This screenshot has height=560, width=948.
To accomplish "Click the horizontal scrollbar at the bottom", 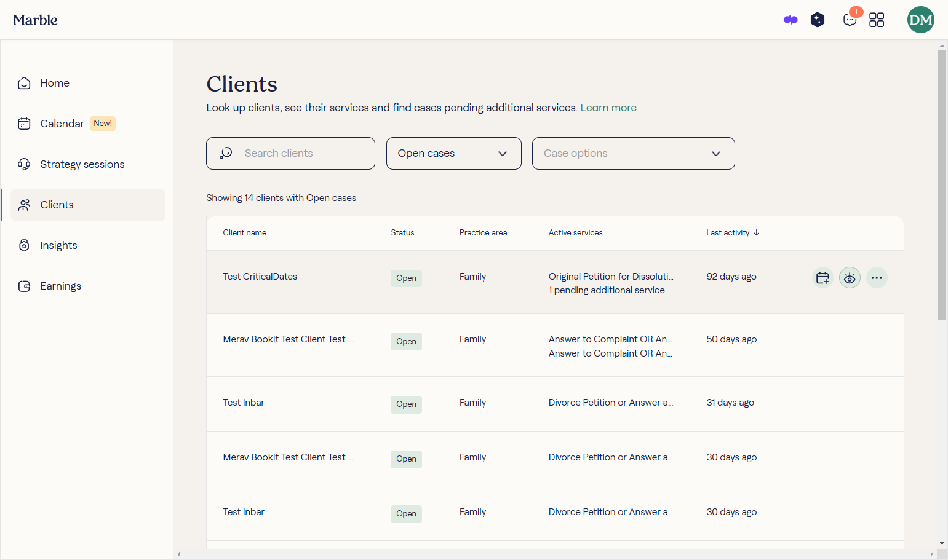I will [555, 554].
